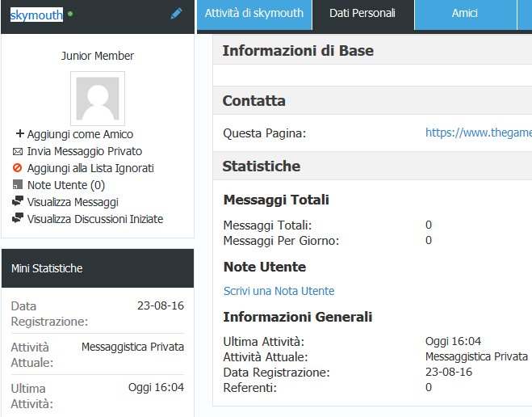Open the Questa Pagina profile URL link

click(479, 133)
